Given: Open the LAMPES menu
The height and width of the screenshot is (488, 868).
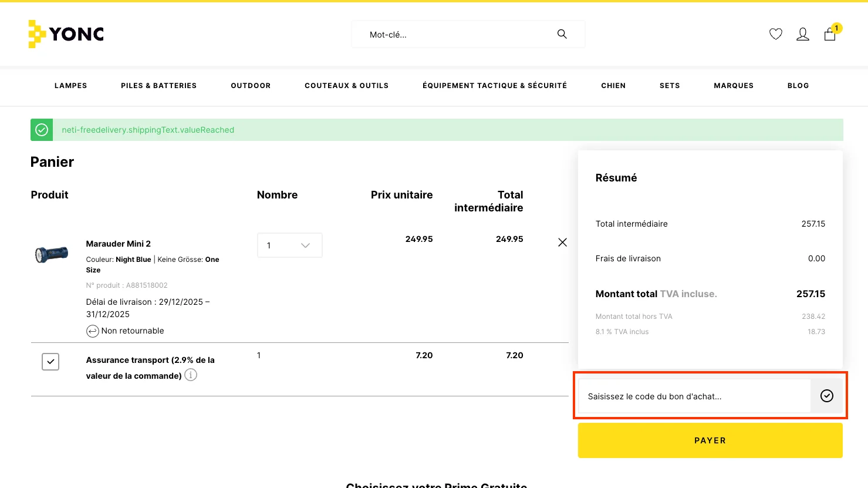Looking at the screenshot, I should tap(70, 86).
